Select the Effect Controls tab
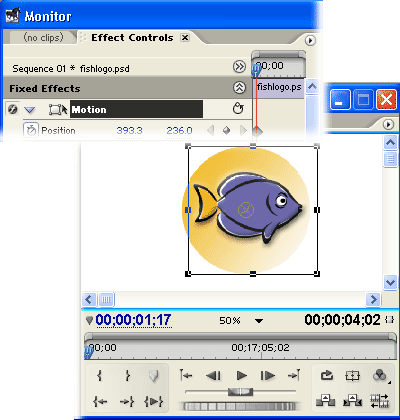This screenshot has width=400, height=420. pos(132,38)
